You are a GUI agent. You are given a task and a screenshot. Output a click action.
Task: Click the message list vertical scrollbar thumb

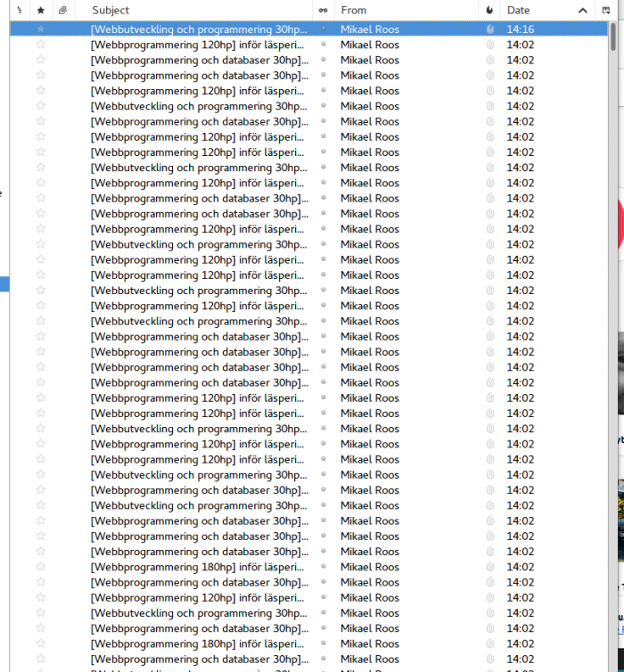pyautogui.click(x=613, y=37)
